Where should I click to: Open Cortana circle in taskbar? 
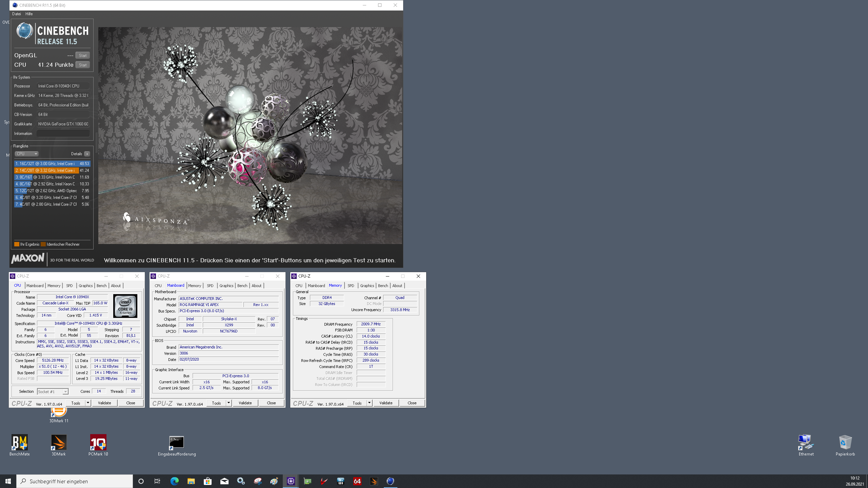pyautogui.click(x=141, y=481)
